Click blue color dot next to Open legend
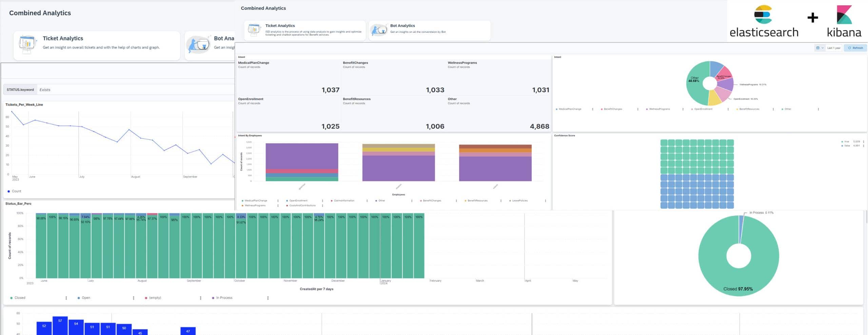This screenshot has width=868, height=335. pos(79,298)
